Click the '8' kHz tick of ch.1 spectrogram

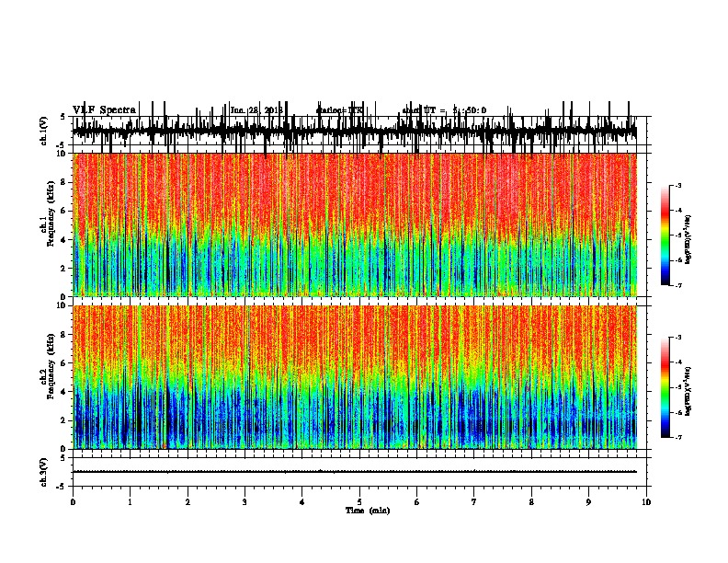click(64, 182)
